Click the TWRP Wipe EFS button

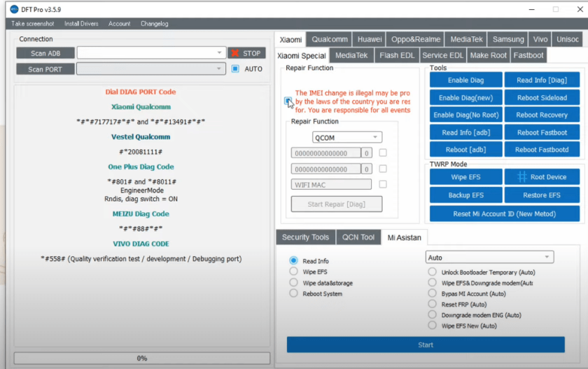coord(465,177)
